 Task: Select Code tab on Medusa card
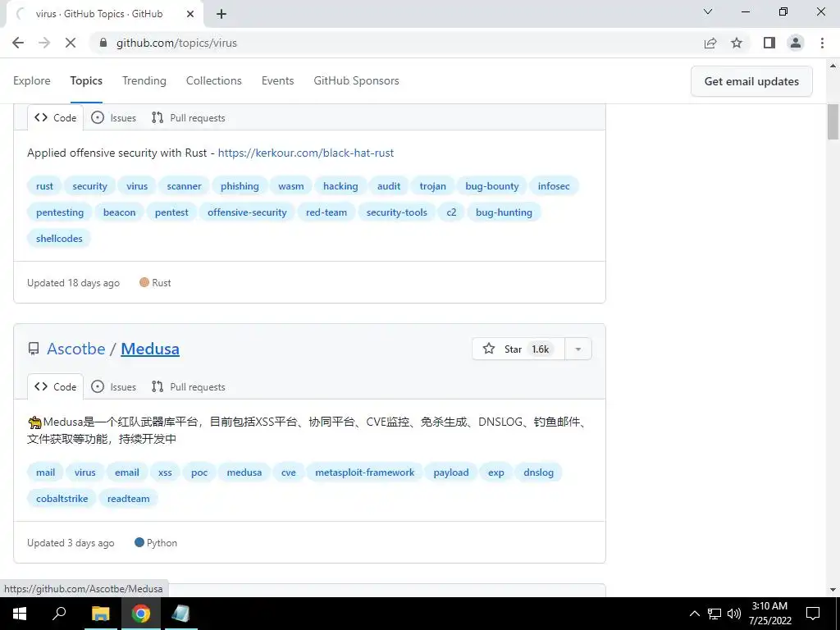pyautogui.click(x=55, y=387)
